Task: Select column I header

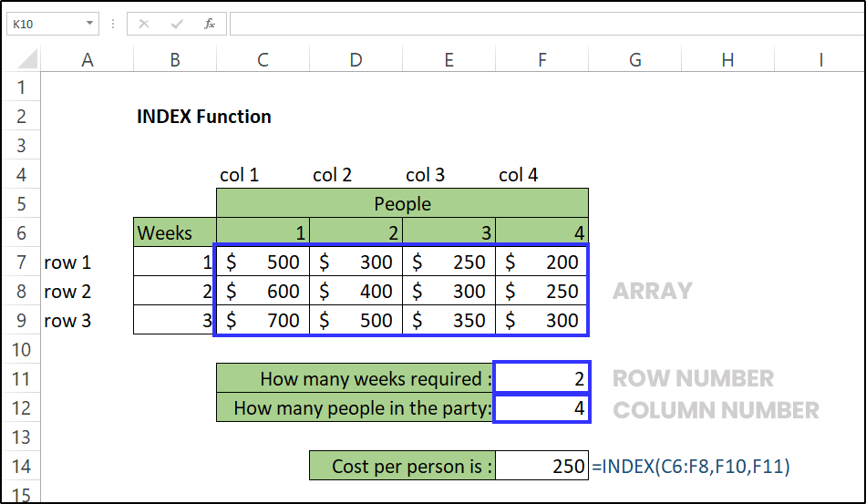Action: (x=820, y=59)
